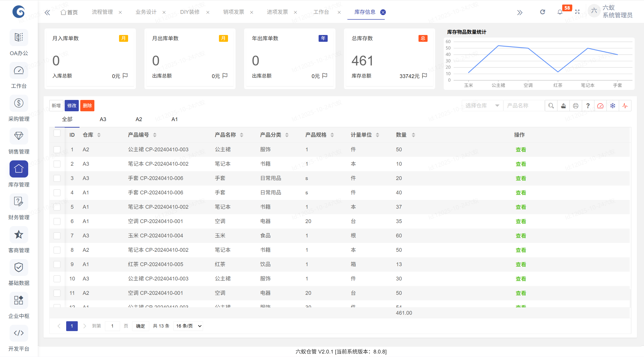Sort by 数量 column arrows

[413, 135]
